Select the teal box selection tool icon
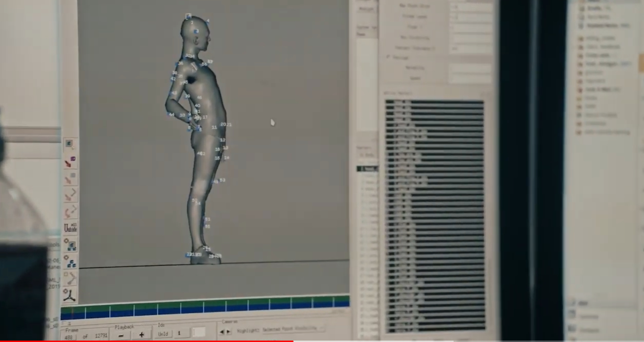The width and height of the screenshot is (644, 342). 70,144
